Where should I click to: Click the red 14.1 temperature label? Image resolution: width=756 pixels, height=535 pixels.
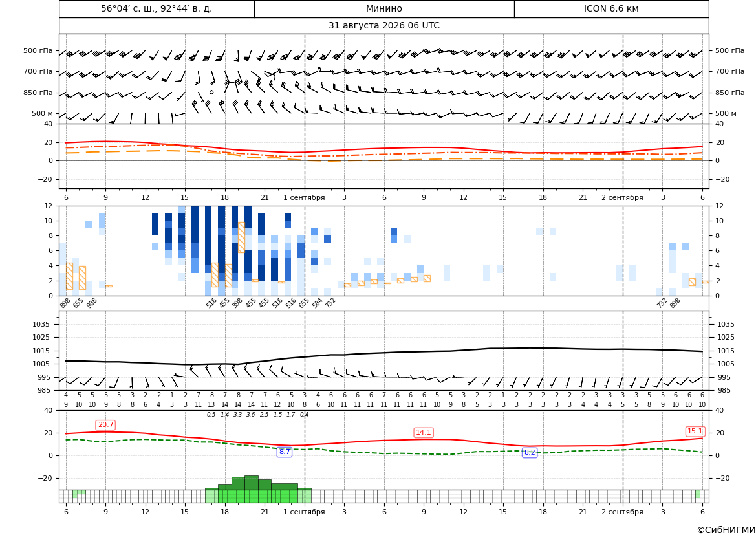(424, 432)
